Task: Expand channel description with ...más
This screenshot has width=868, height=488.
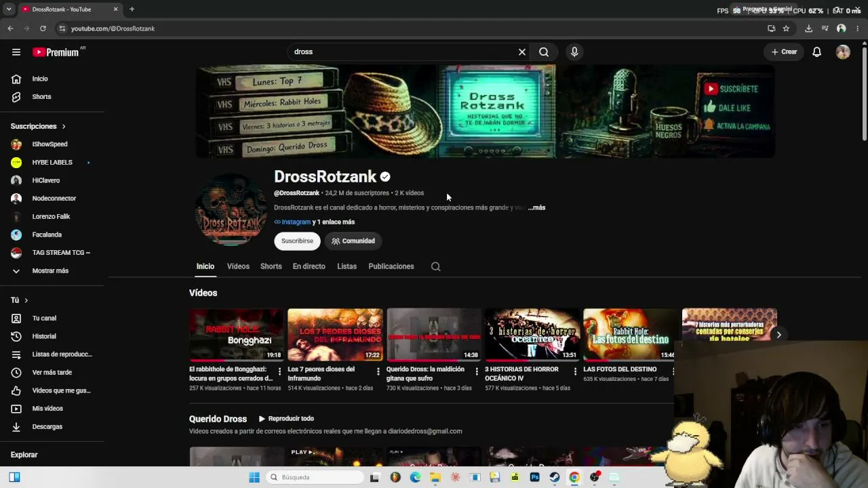Action: pos(536,207)
